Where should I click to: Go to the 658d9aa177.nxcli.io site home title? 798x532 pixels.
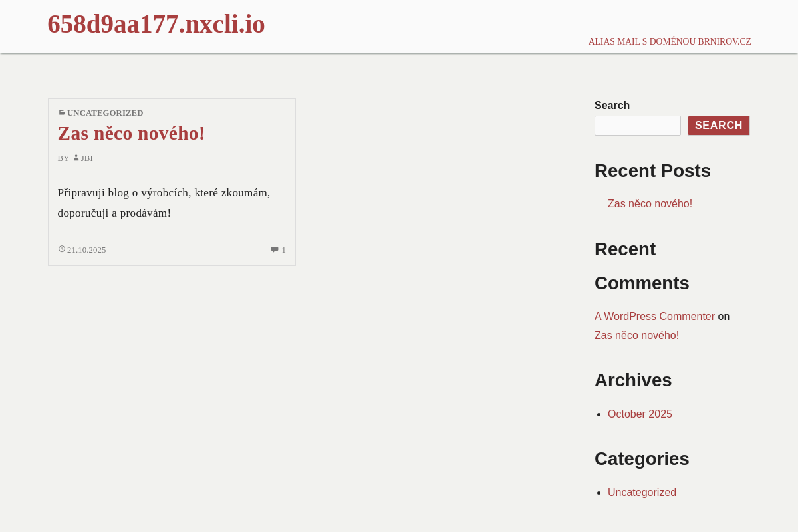[156, 25]
